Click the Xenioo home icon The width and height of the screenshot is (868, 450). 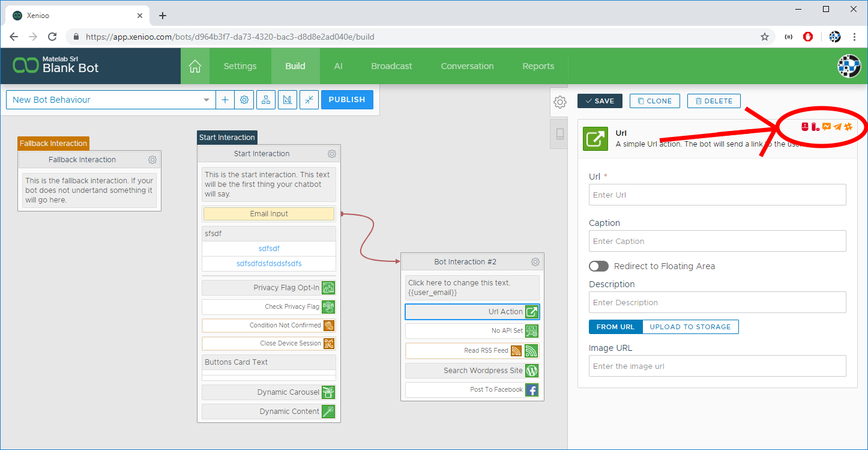pos(194,66)
